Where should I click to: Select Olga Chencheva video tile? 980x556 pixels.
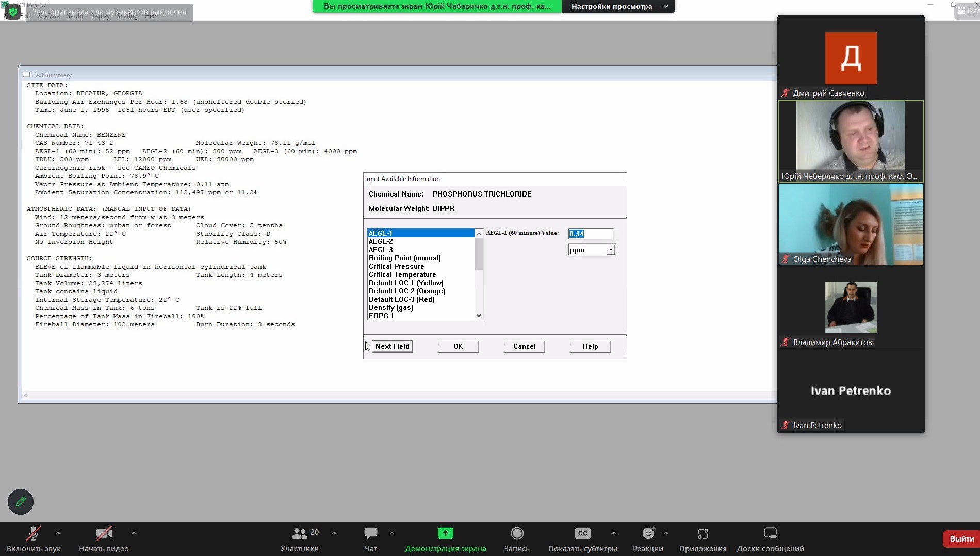(x=851, y=224)
